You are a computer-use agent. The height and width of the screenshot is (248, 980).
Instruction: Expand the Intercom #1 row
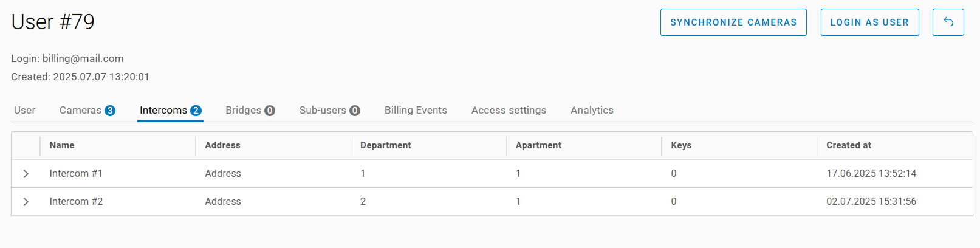click(26, 174)
